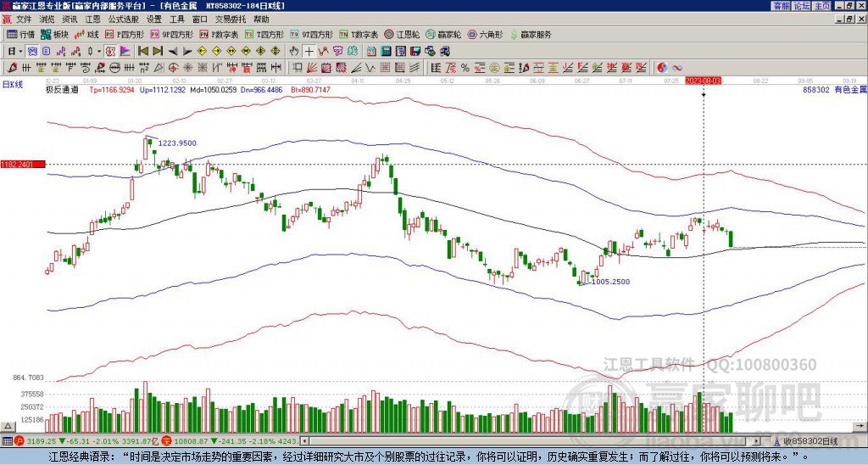Open the P四方形 tool
868x465 pixels.
coord(125,34)
